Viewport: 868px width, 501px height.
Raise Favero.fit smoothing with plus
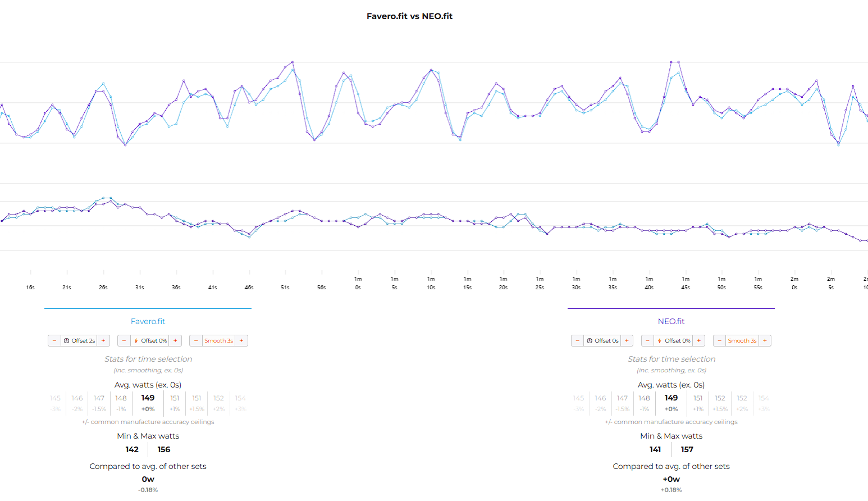241,341
